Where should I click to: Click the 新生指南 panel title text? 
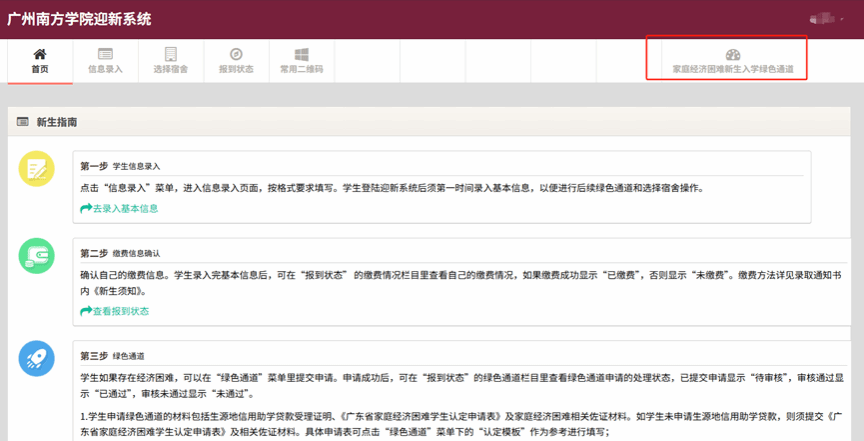pyautogui.click(x=56, y=122)
